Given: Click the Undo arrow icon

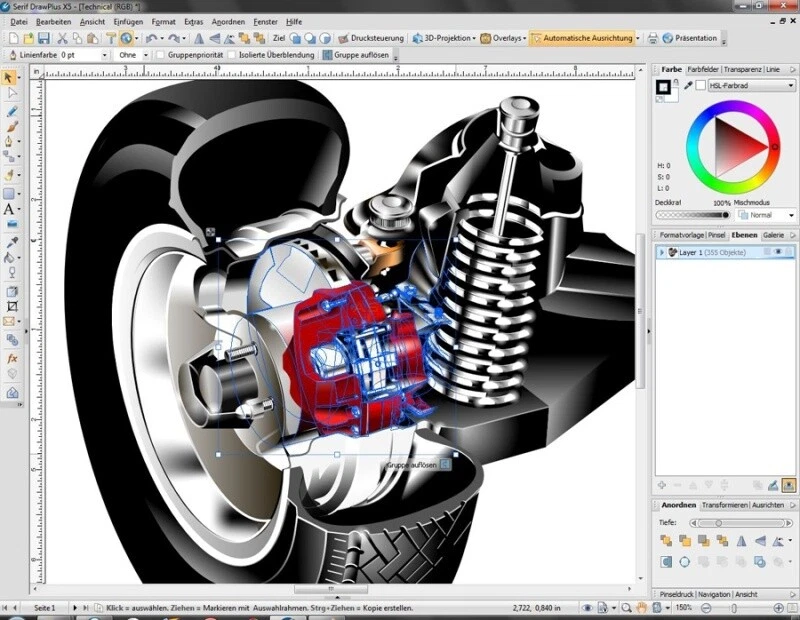Looking at the screenshot, I should coord(150,38).
